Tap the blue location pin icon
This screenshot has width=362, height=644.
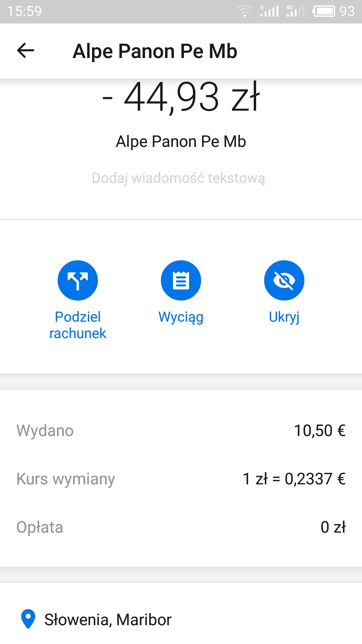tap(28, 619)
